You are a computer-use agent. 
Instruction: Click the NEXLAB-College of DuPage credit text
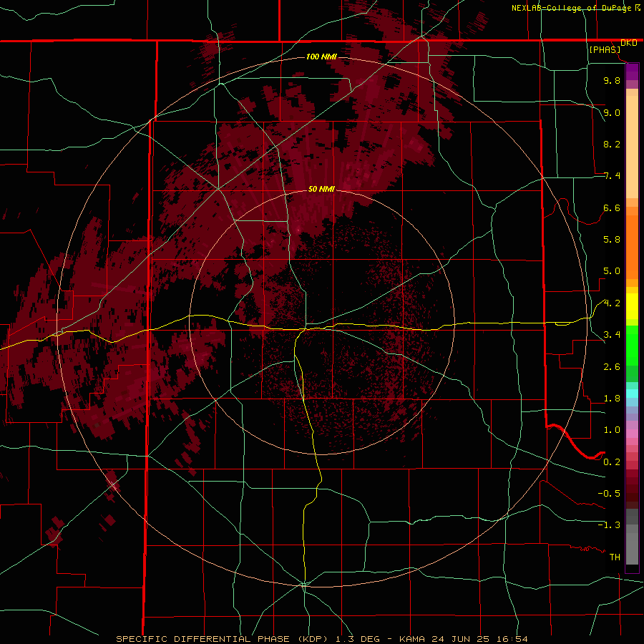tap(571, 8)
